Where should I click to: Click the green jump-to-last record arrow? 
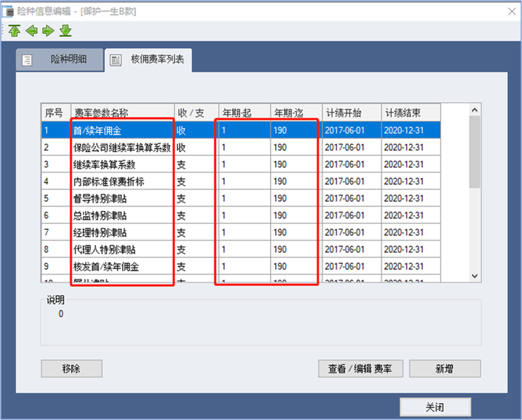pyautogui.click(x=65, y=30)
